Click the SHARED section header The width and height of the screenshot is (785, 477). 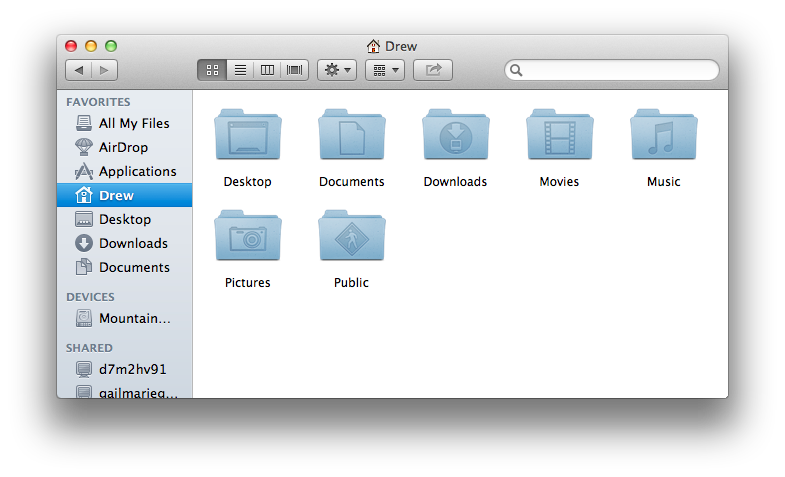90,348
